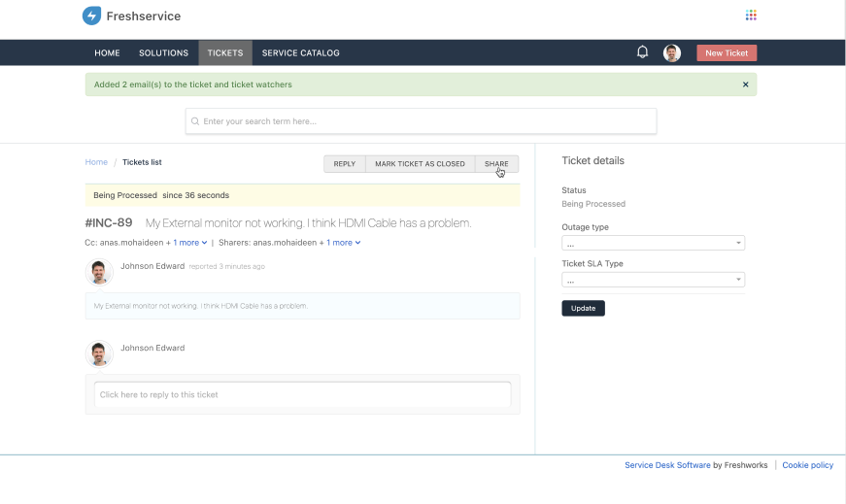Click the Tickets list breadcrumb
Image resolution: width=846 pixels, height=504 pixels.
[142, 162]
